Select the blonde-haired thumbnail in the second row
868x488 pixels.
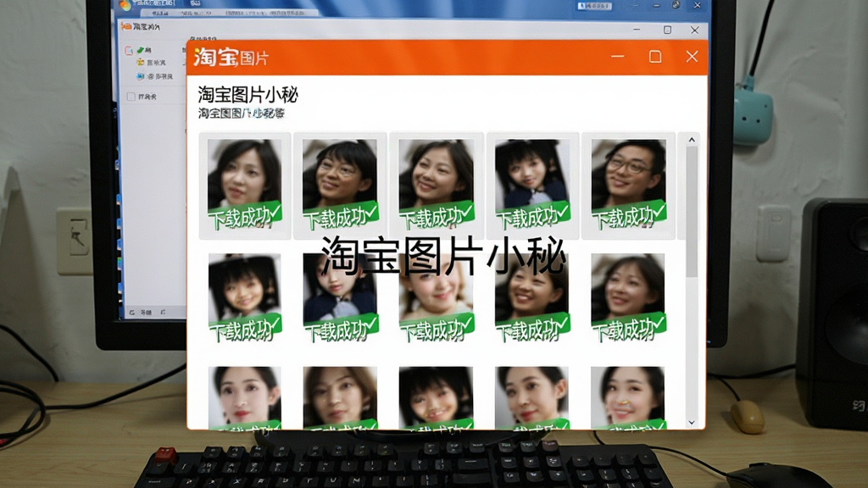(x=437, y=297)
